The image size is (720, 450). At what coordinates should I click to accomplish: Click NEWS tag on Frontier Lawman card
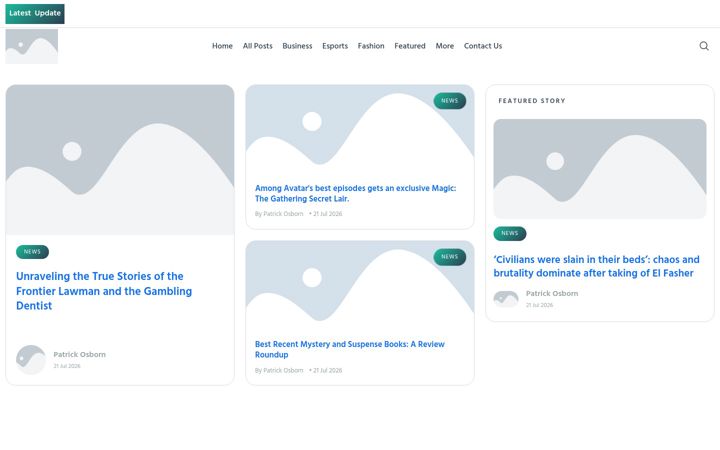click(32, 252)
